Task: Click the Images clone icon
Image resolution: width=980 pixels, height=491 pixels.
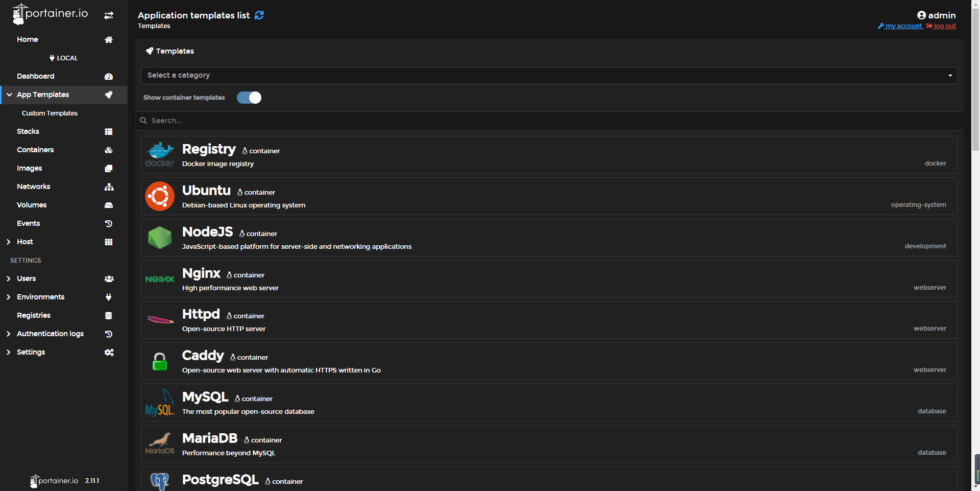Action: click(109, 168)
